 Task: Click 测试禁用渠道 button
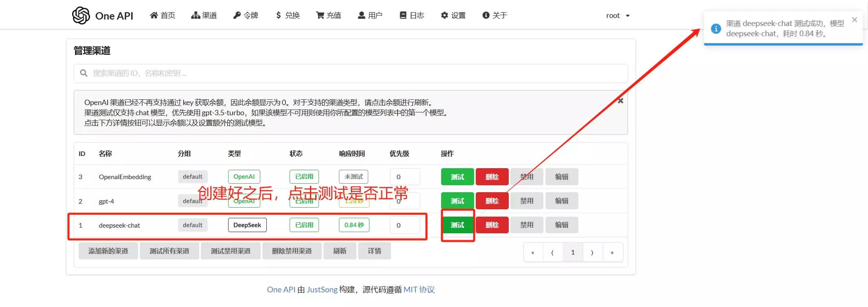coord(231,251)
